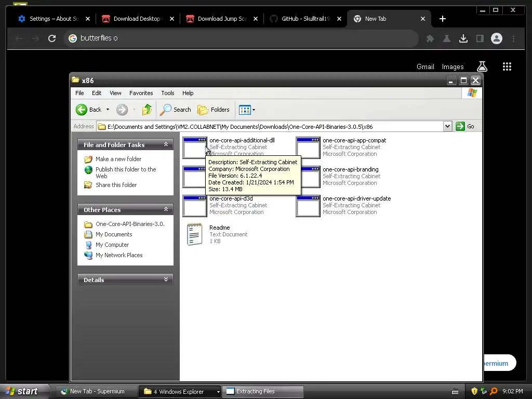Image resolution: width=532 pixels, height=399 pixels.
Task: Switch to Download Jump Sca browser tab
Action: 222,19
